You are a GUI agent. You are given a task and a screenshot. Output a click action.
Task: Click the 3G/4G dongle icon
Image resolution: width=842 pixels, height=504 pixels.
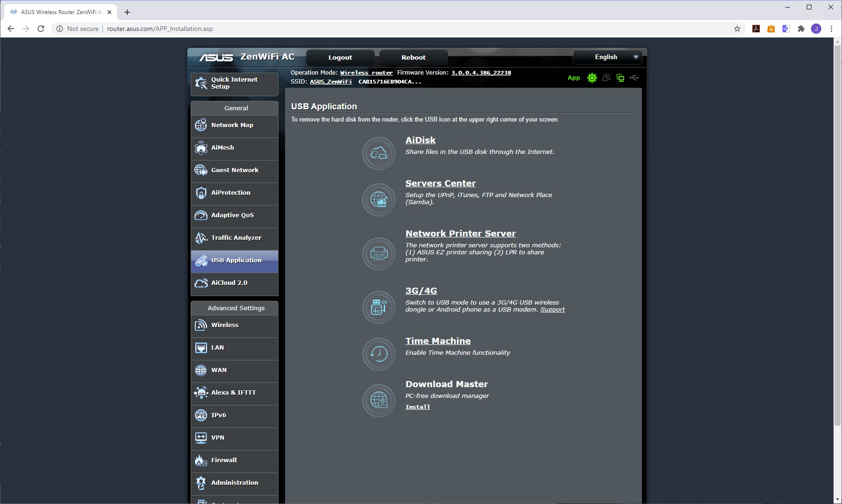click(x=379, y=307)
